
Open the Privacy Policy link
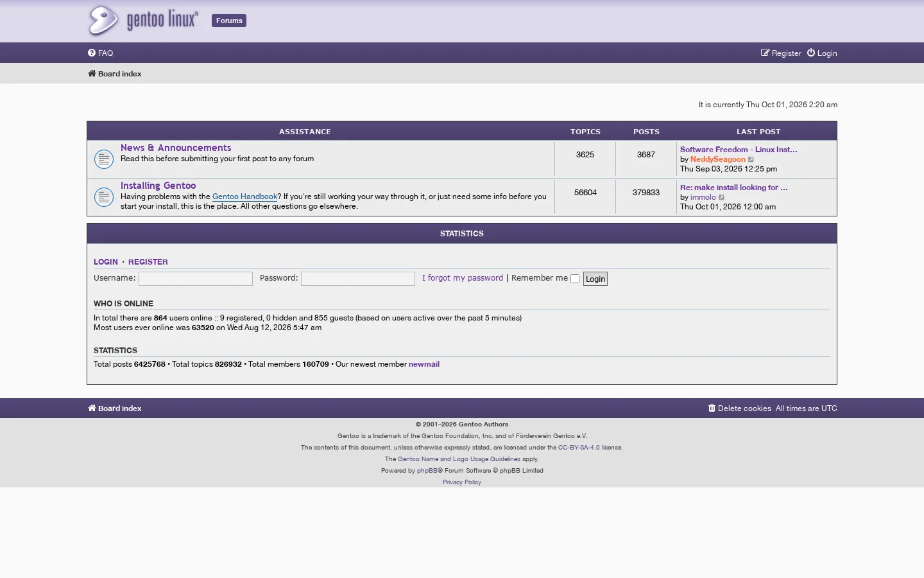pyautogui.click(x=462, y=482)
